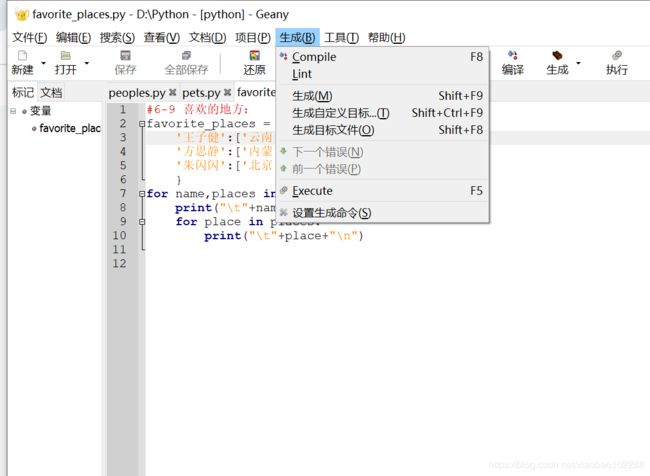Collapse the fold marker on line 2

click(142, 124)
